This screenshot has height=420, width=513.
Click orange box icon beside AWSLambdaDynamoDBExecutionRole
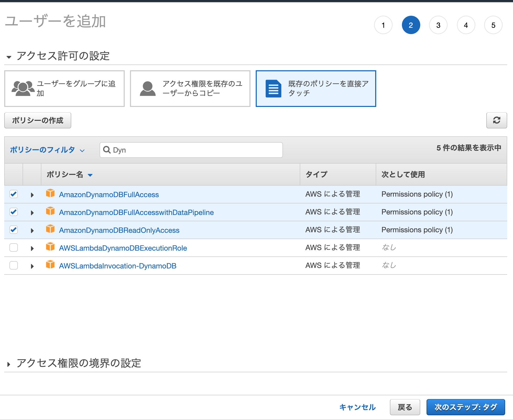point(50,247)
